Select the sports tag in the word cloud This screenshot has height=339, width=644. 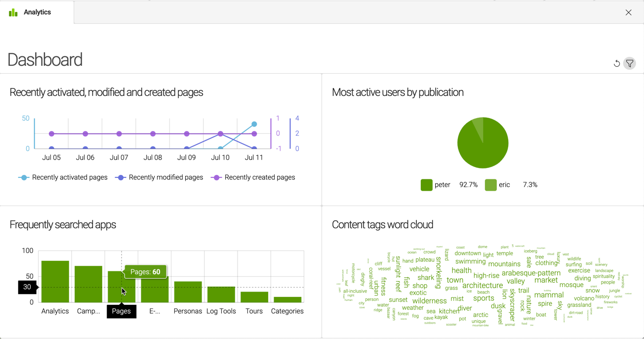click(483, 298)
